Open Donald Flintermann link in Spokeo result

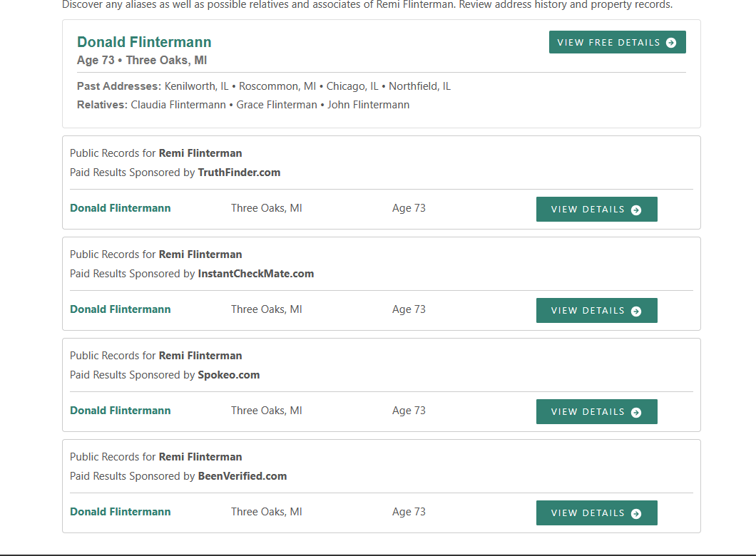(x=121, y=411)
